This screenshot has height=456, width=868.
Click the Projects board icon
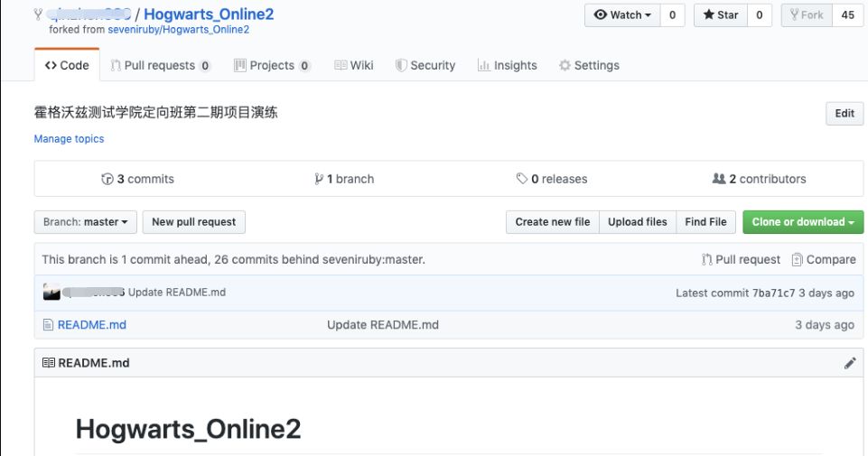click(240, 65)
